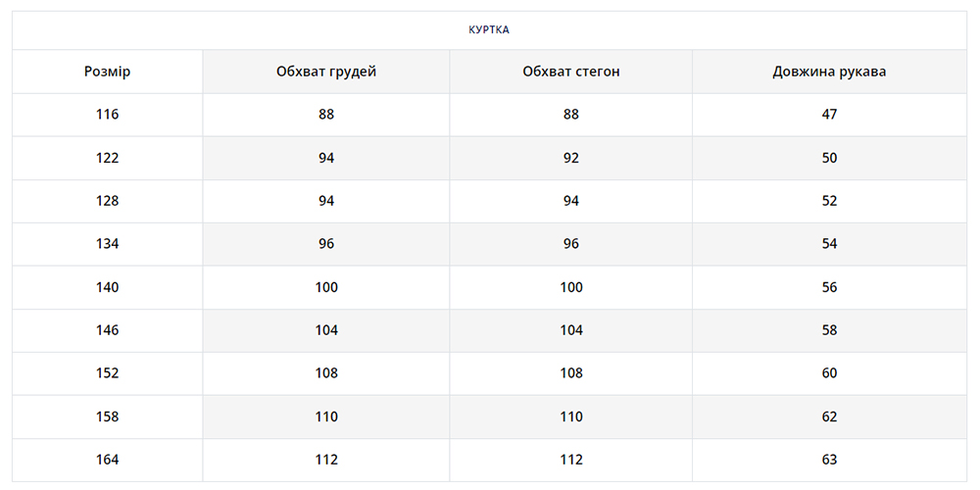The height and width of the screenshot is (490, 980).
Task: Click the size 128 cell
Action: pyautogui.click(x=108, y=201)
